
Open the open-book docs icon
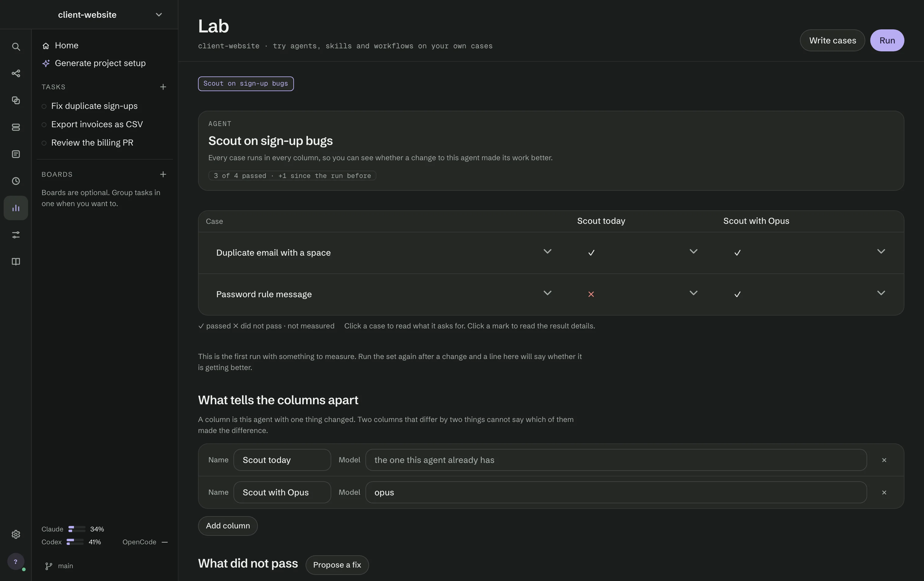(x=16, y=261)
